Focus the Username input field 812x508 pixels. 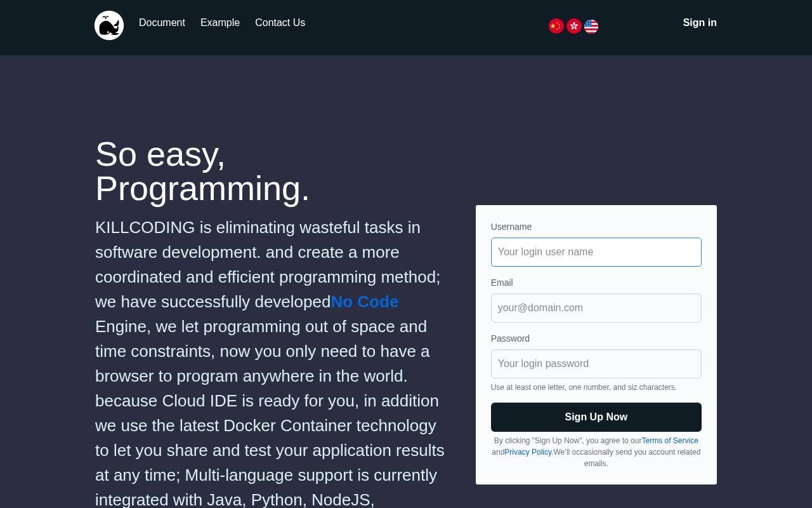tap(596, 252)
